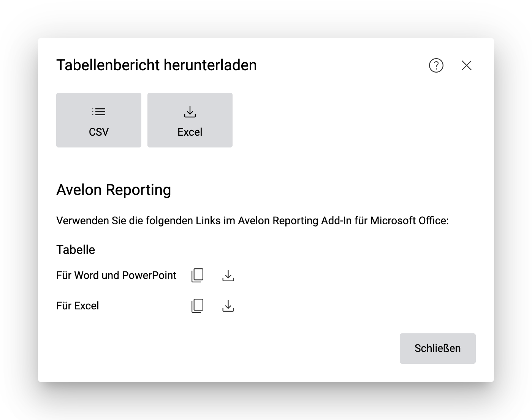This screenshot has height=420, width=532.
Task: Click the Avelon Reporting section heading
Action: pyautogui.click(x=114, y=190)
